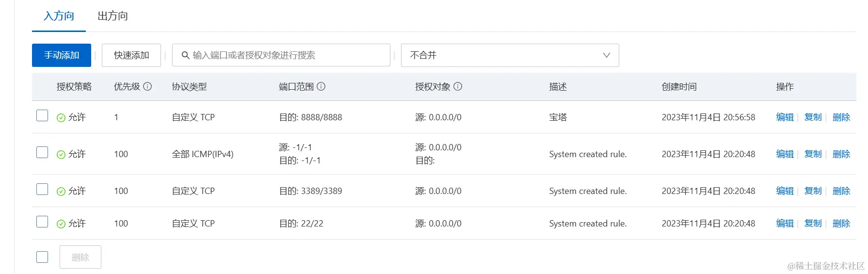Delete the 3389/3389 rule
The image size is (868, 274).
(x=841, y=191)
